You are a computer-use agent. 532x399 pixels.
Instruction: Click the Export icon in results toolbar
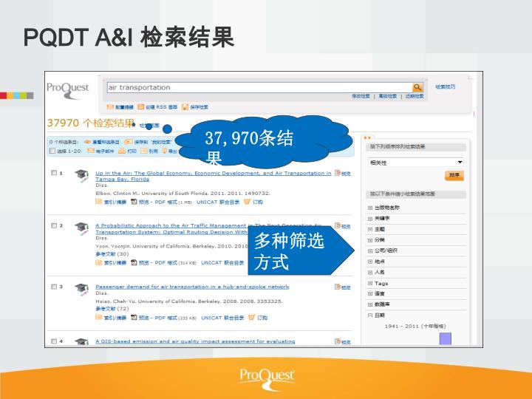pyautogui.click(x=164, y=151)
